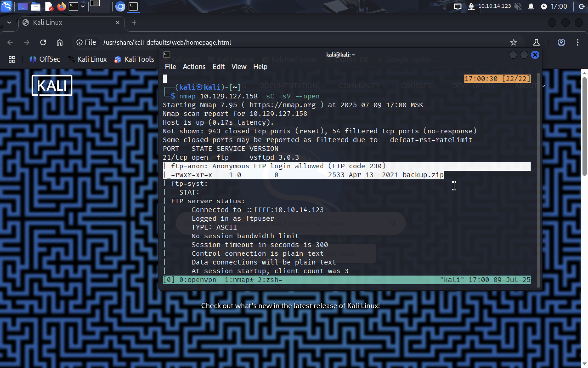Viewport: 588px width, 368px height.
Task: Open the Chrome Labs flask icon
Action: click(537, 42)
